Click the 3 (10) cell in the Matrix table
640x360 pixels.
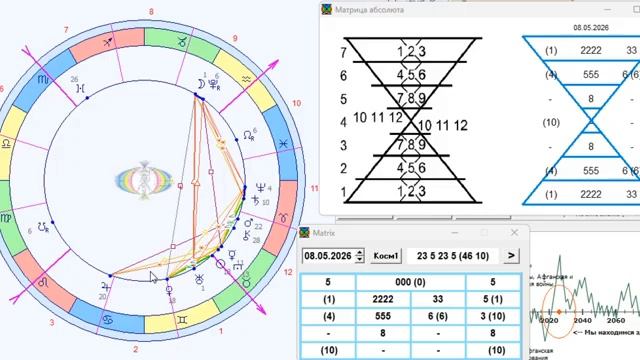point(493,316)
